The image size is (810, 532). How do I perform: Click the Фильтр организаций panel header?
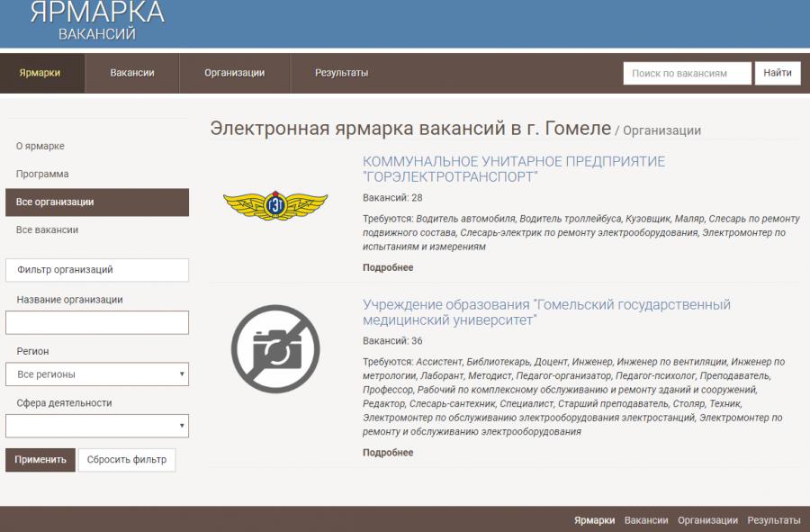coord(97,270)
